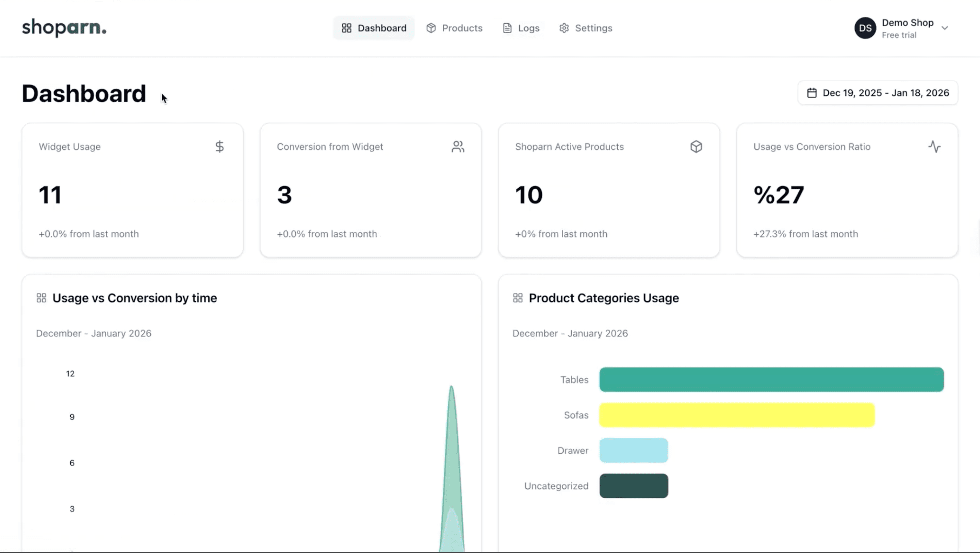Switch to the Dashboard tab
Viewport: 980px width, 553px height.
click(374, 28)
